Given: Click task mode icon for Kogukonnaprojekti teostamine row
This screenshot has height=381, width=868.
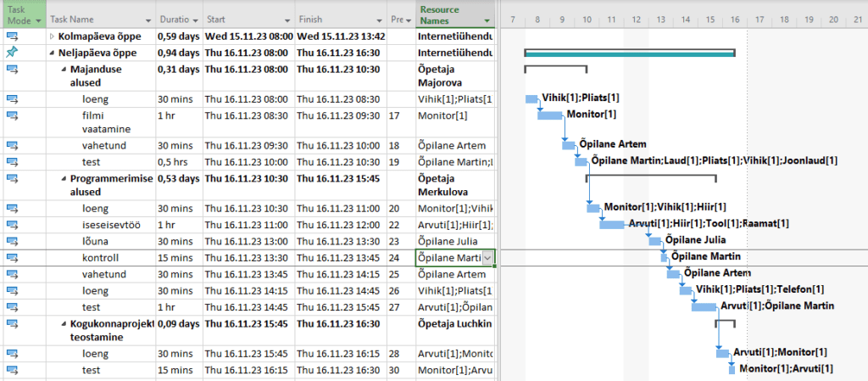Looking at the screenshot, I should tap(12, 323).
